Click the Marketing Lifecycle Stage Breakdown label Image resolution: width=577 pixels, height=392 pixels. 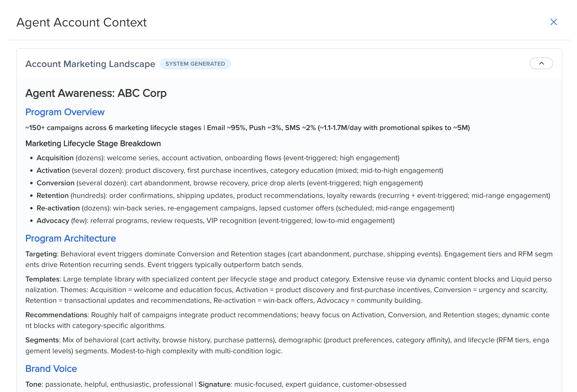click(93, 143)
